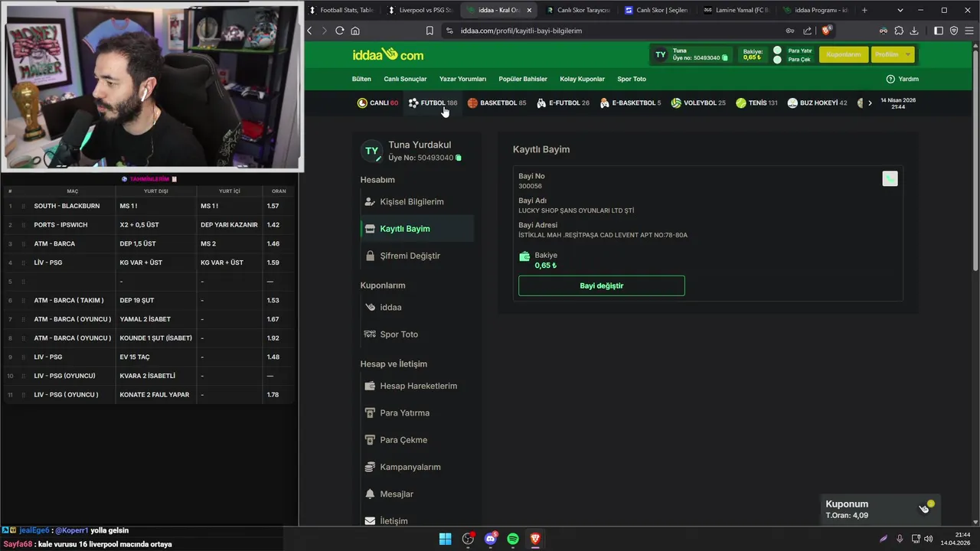Image resolution: width=980 pixels, height=551 pixels.
Task: Open a new browser tab
Action: (x=864, y=10)
